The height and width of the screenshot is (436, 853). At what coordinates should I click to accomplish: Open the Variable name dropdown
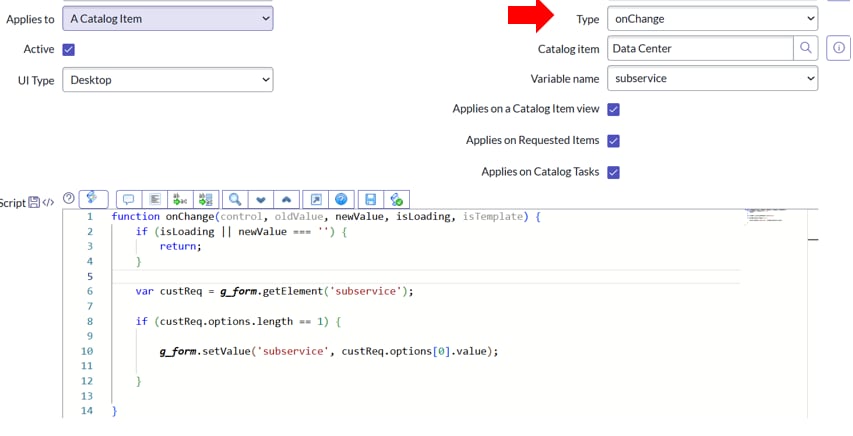(x=713, y=78)
